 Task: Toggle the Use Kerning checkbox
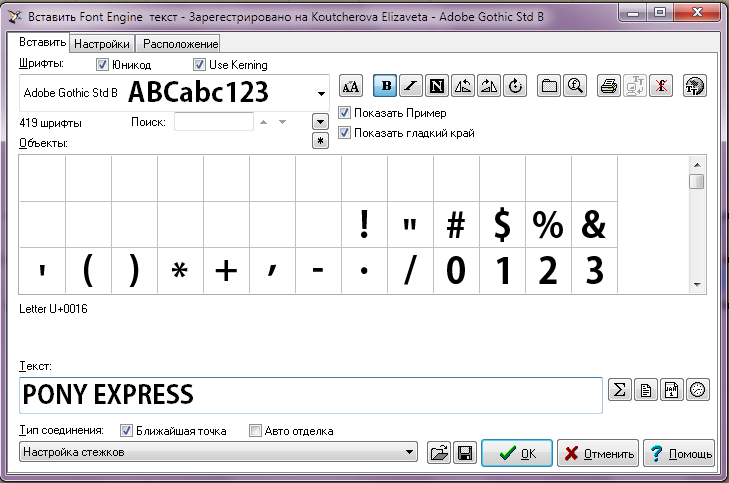199,65
